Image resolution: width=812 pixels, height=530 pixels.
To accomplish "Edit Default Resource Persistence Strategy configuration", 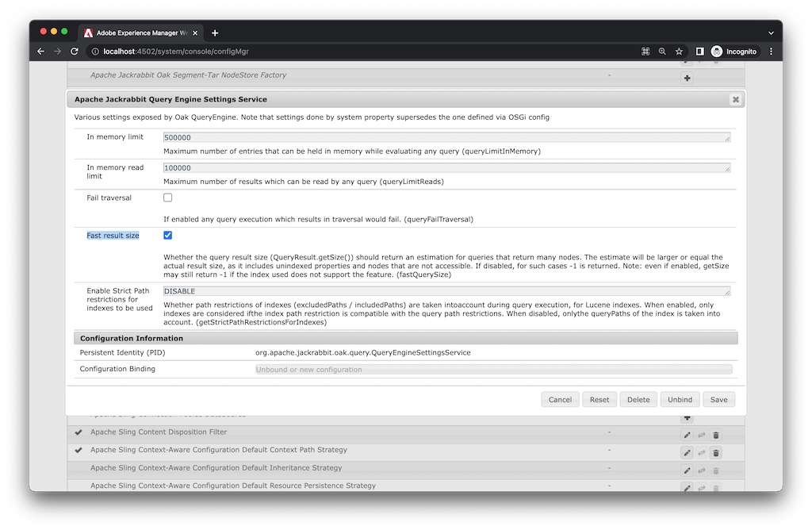I will coord(687,487).
